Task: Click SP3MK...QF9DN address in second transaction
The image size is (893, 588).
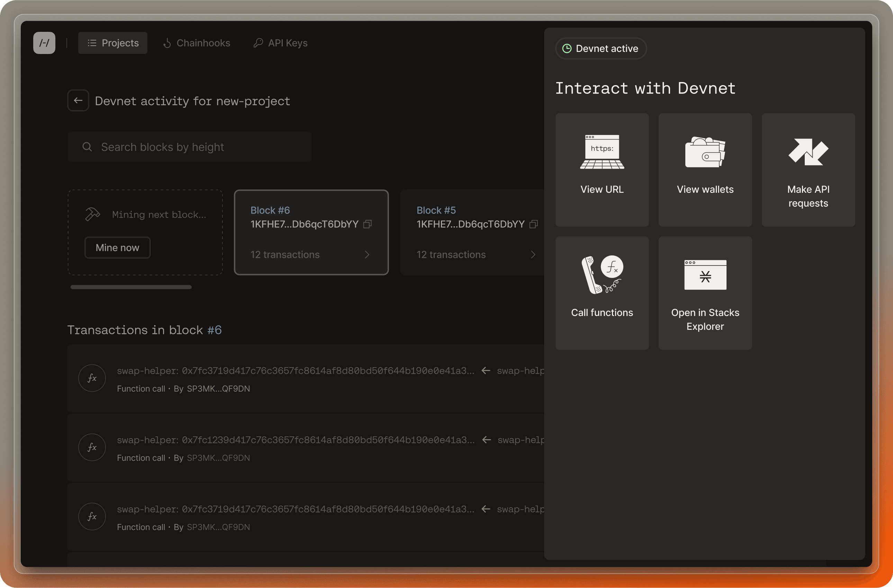Action: click(x=218, y=458)
